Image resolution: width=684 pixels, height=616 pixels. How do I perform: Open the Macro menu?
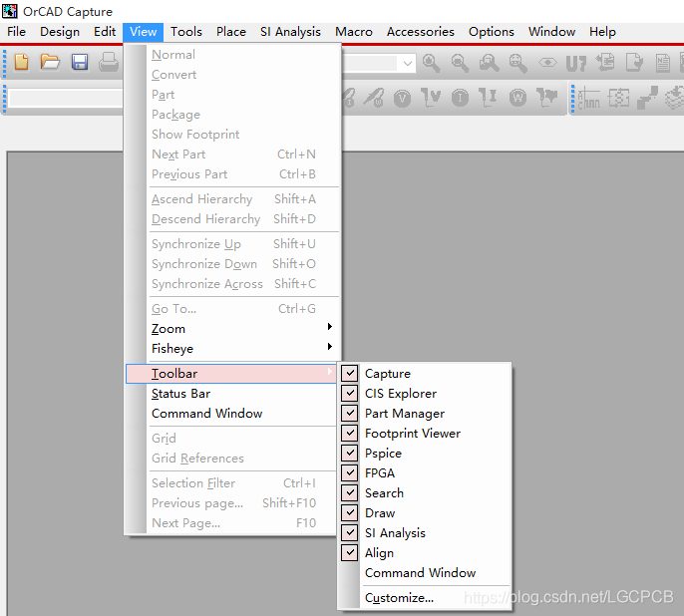(354, 32)
